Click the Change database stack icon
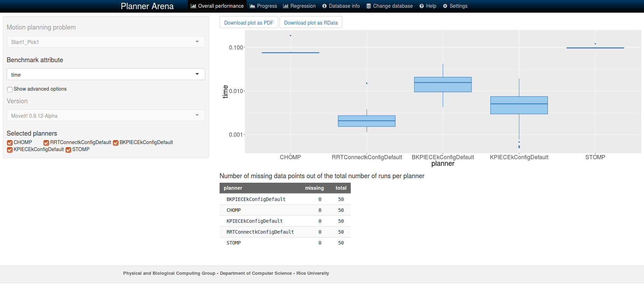 (369, 6)
